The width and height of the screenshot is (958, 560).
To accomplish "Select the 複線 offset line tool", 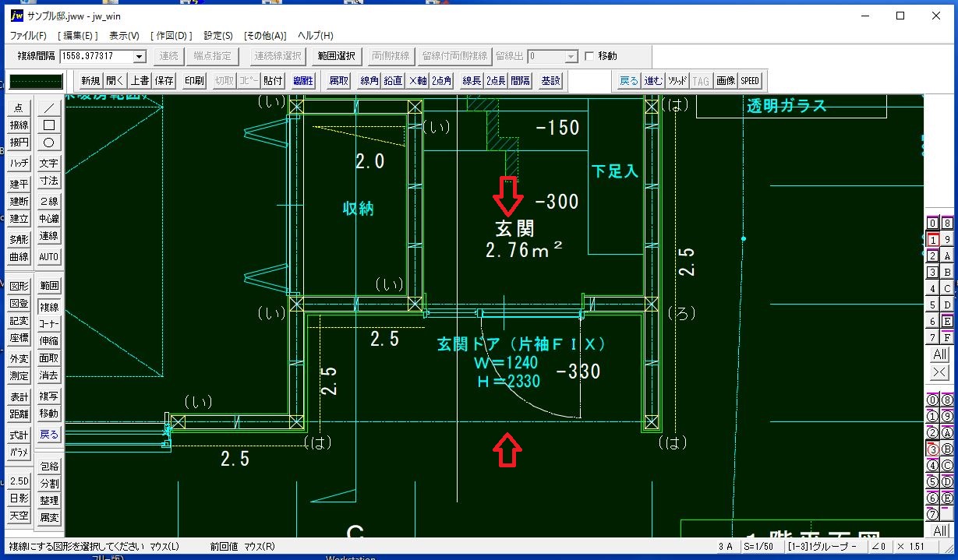I will pyautogui.click(x=49, y=307).
